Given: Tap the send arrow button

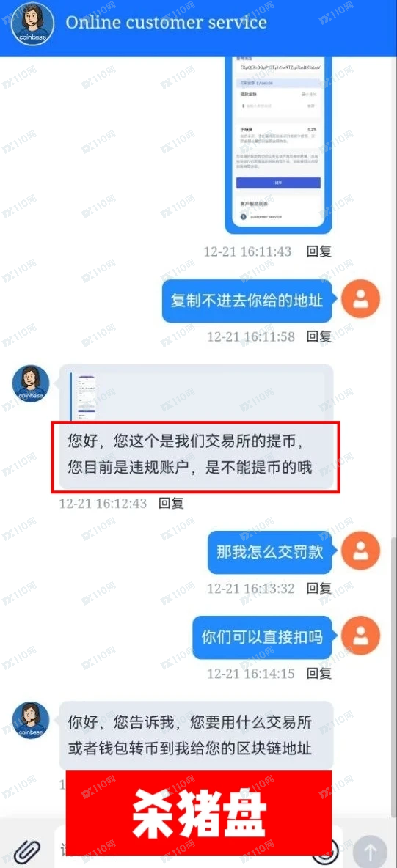Looking at the screenshot, I should [370, 851].
